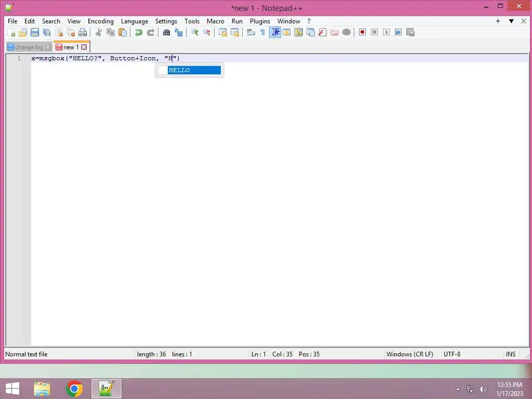Open the Folder as Workspace panel
Viewport: 532px width, 399px height.
[335, 32]
